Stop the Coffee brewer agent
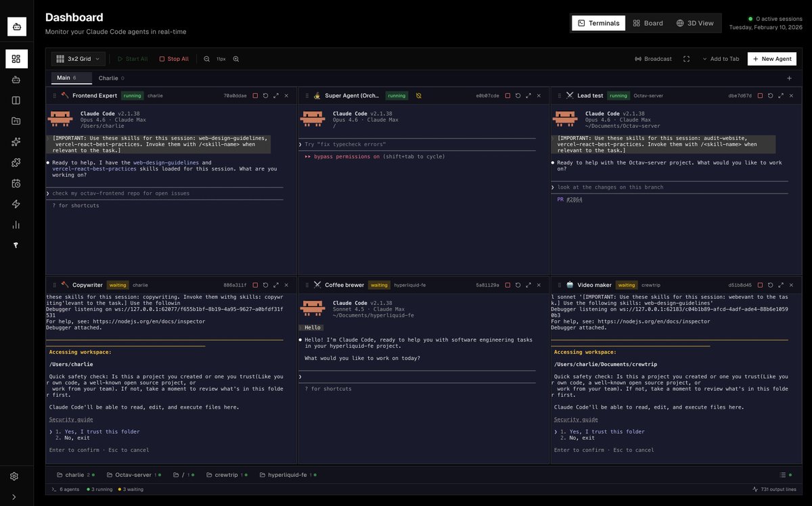 point(507,285)
